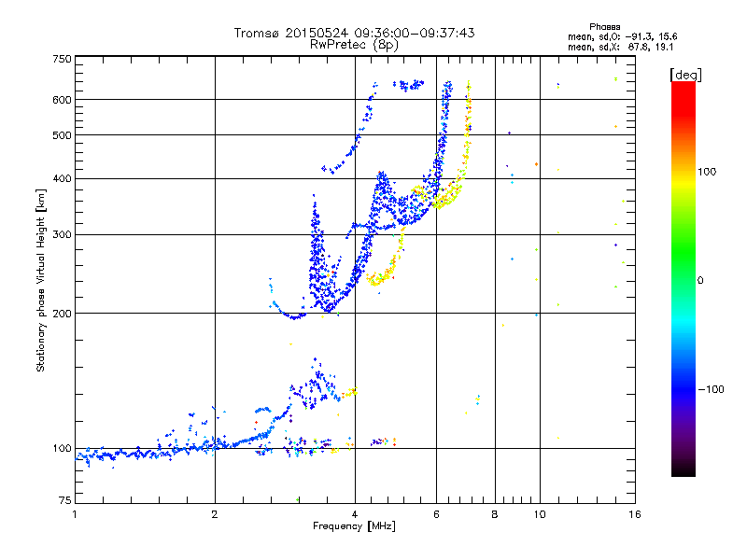Click the colorbar tick label '100'
747x560 pixels.
tap(707, 172)
